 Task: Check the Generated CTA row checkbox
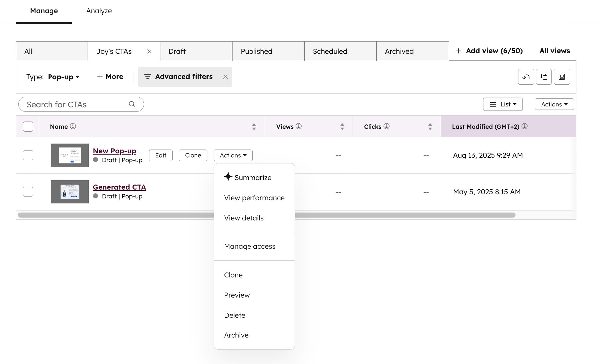(28, 192)
